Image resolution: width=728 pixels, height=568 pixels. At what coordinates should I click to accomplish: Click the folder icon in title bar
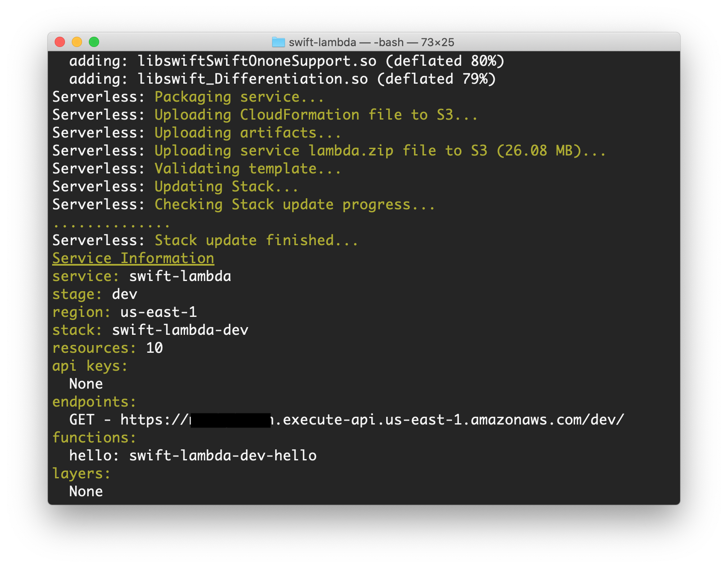point(279,42)
